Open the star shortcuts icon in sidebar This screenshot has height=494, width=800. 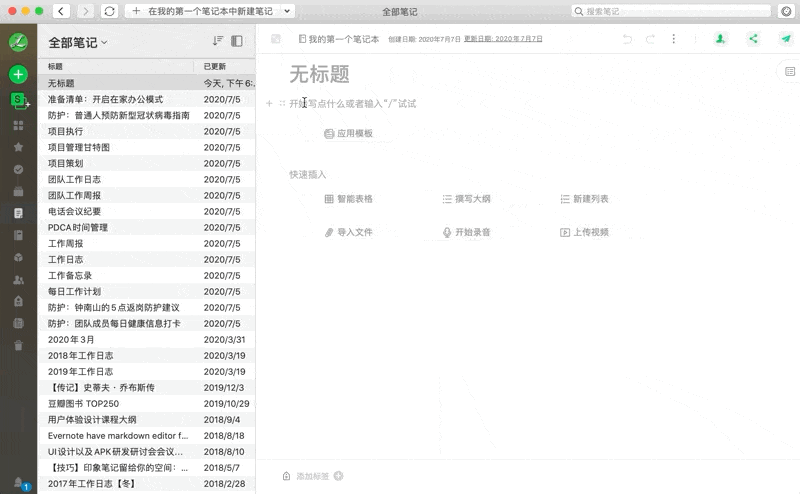(x=18, y=147)
